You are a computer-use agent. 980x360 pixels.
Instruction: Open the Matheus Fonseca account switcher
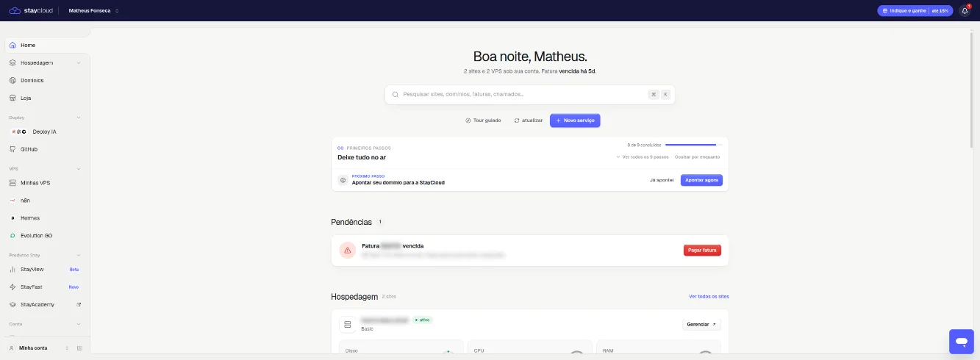coord(93,11)
